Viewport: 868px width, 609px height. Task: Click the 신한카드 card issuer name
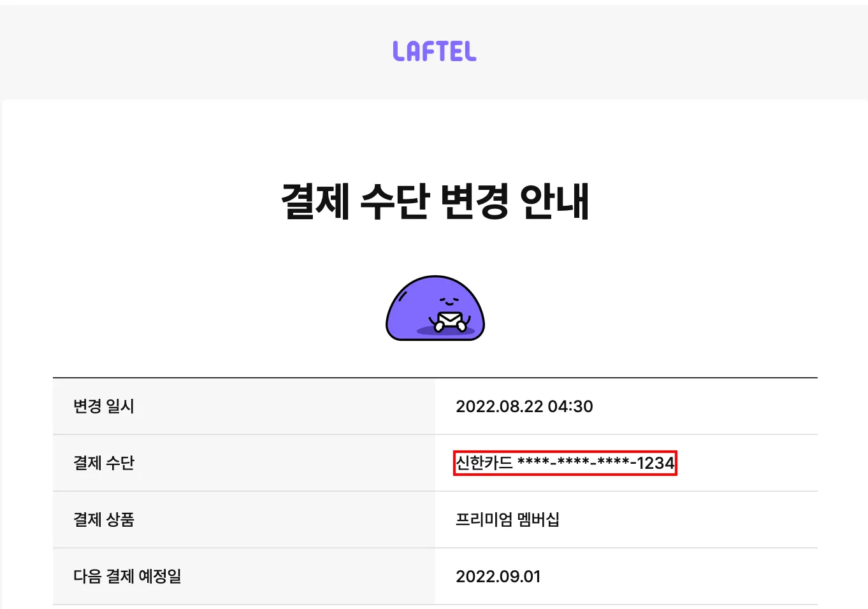tap(484, 463)
